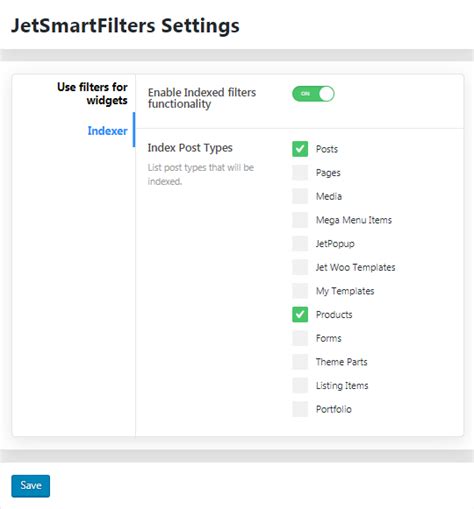The height and width of the screenshot is (509, 474).
Task: Enable Mega Menu Items checkbox
Action: pyautogui.click(x=300, y=220)
